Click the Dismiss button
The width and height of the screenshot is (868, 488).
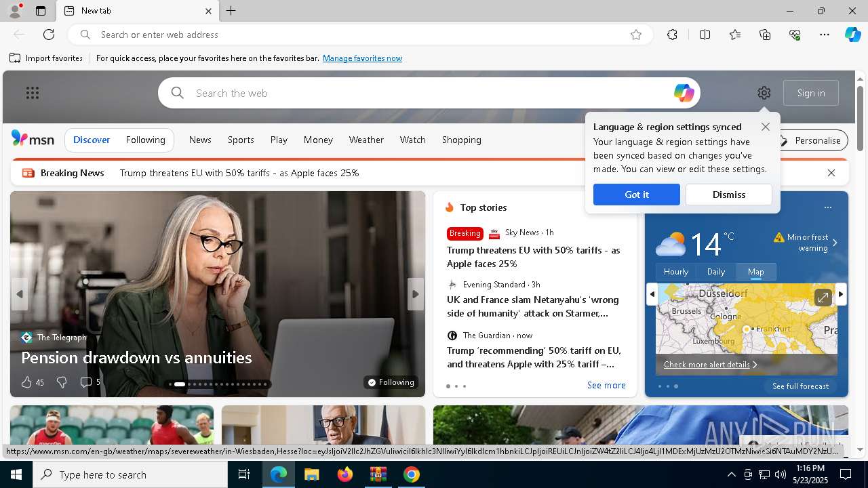(x=729, y=195)
